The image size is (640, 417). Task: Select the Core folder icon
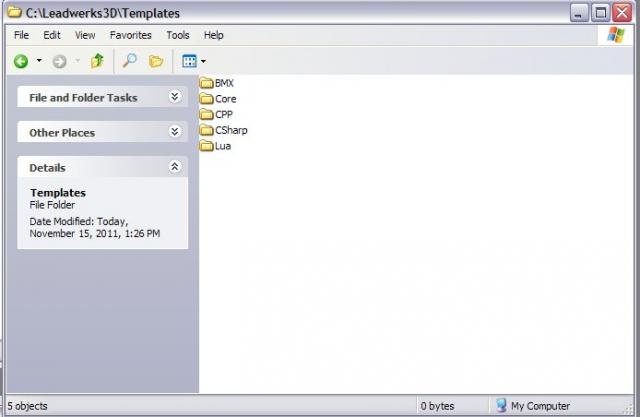pos(207,98)
